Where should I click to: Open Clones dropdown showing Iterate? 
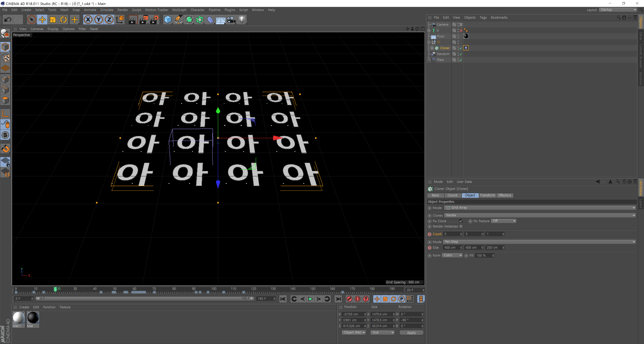click(540, 215)
